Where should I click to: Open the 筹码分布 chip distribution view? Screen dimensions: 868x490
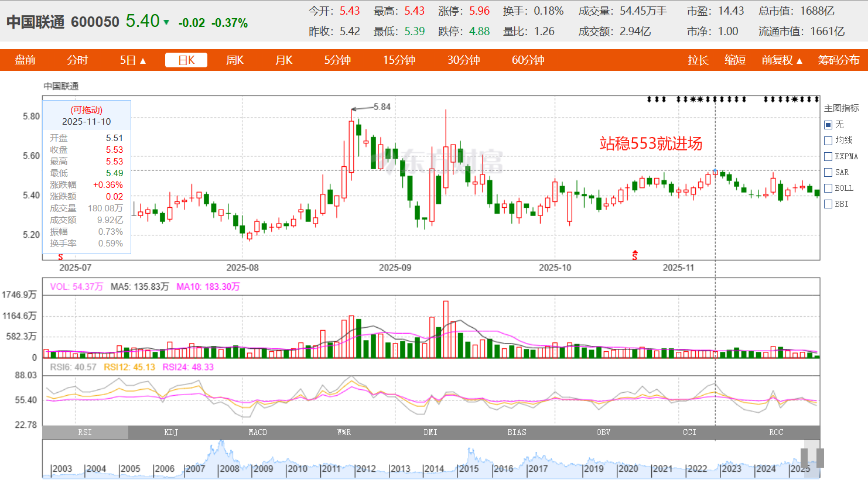pyautogui.click(x=839, y=60)
